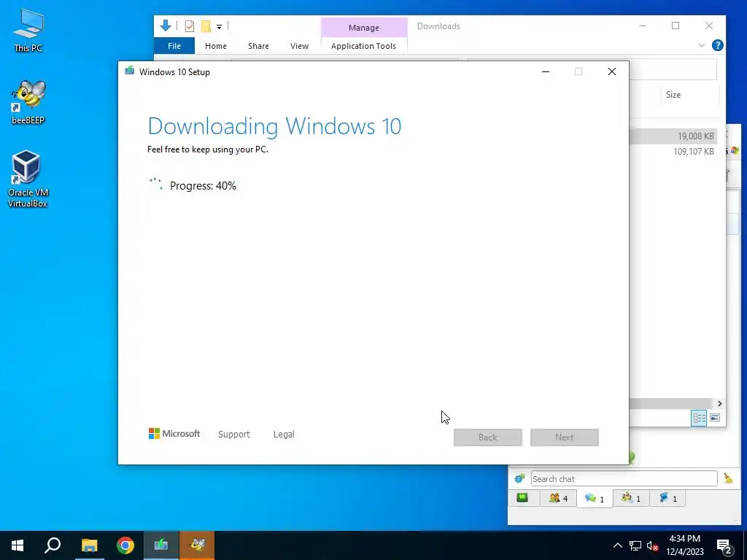This screenshot has width=747, height=560.
Task: Show hidden system tray icons
Action: click(x=617, y=545)
